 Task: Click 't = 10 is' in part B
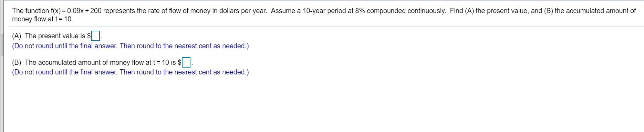[164, 62]
